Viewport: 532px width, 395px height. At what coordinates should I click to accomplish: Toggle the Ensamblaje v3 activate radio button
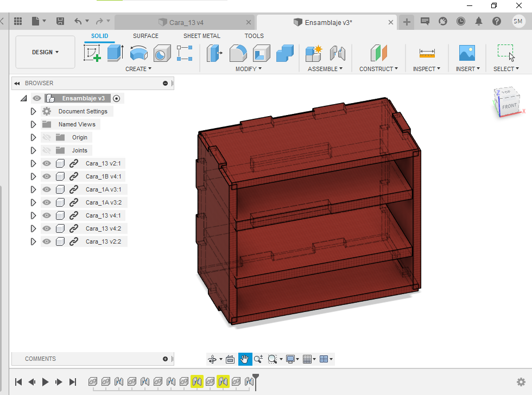[x=116, y=98]
